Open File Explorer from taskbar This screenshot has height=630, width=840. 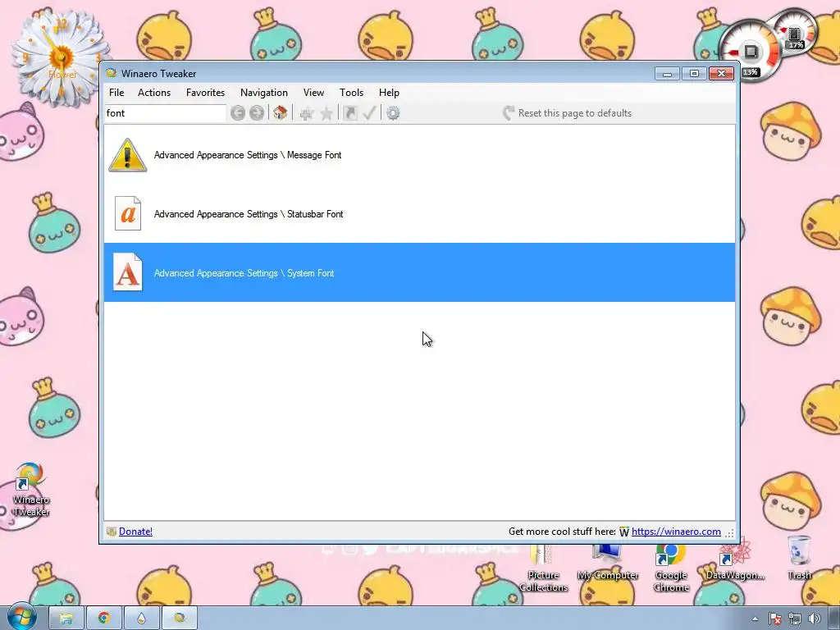(x=66, y=619)
